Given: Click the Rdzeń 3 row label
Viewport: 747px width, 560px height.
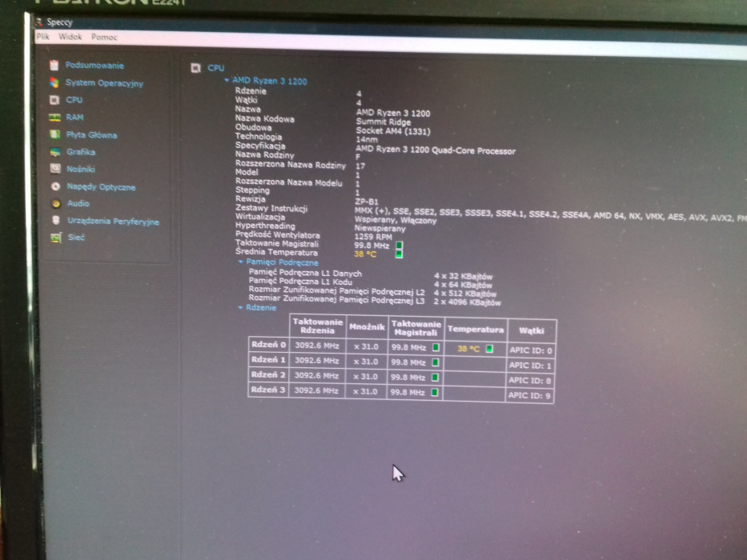Looking at the screenshot, I should pyautogui.click(x=267, y=390).
